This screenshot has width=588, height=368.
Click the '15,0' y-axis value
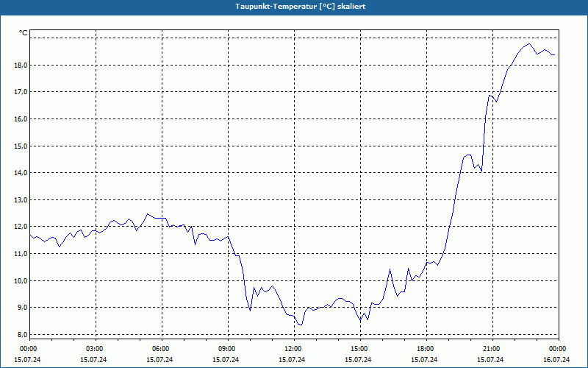point(21,146)
